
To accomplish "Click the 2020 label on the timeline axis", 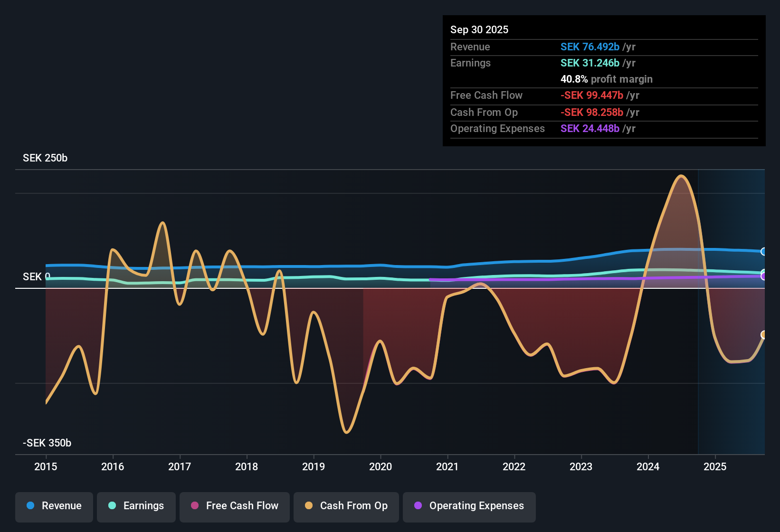I will click(x=380, y=467).
